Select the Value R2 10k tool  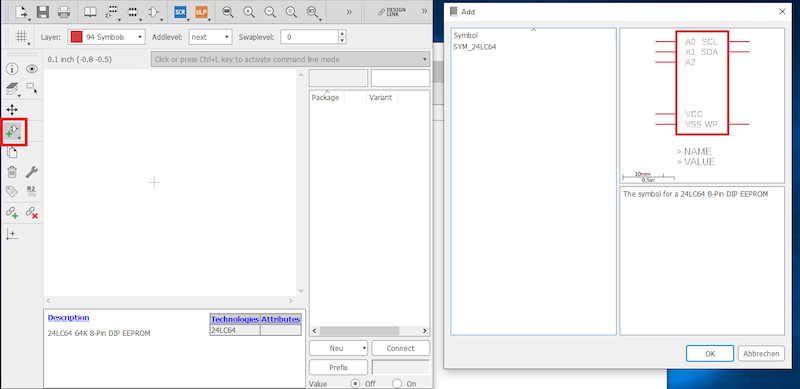point(32,191)
